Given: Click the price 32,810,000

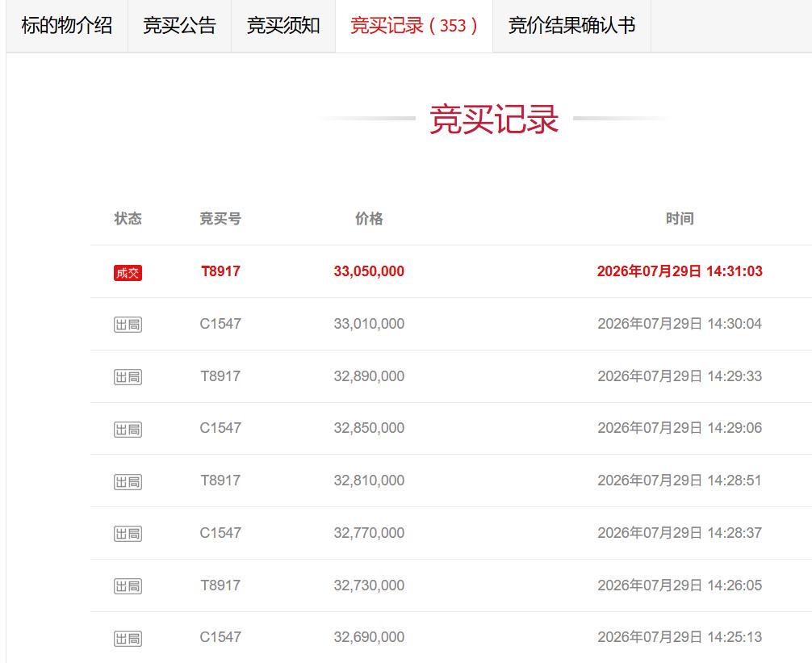Looking at the screenshot, I should 369,480.
